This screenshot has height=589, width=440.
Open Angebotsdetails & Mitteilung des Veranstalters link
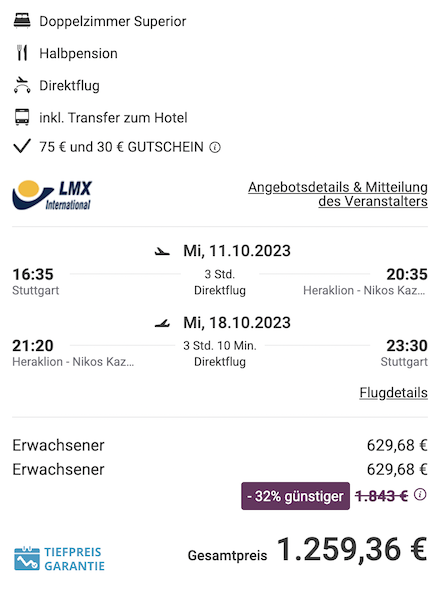coord(337,194)
